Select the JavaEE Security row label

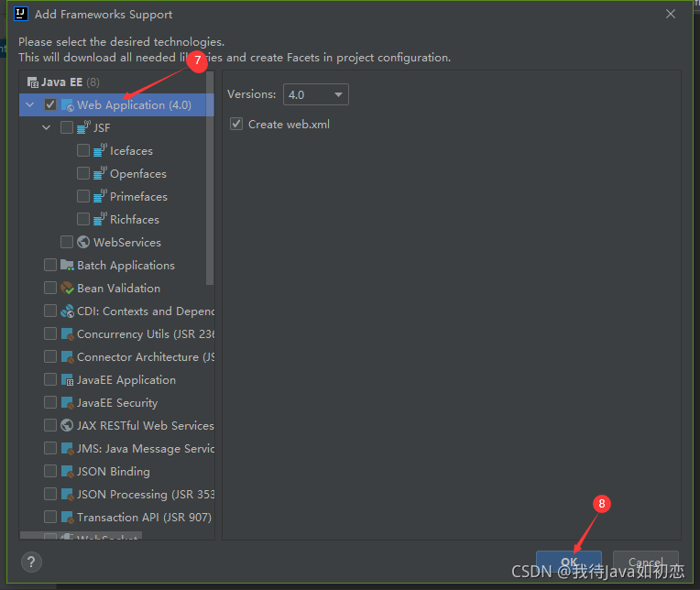click(117, 403)
